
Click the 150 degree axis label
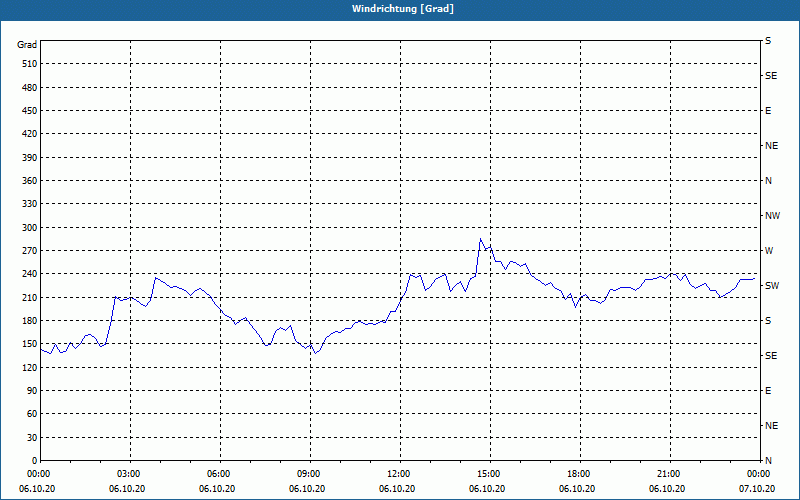pos(30,344)
